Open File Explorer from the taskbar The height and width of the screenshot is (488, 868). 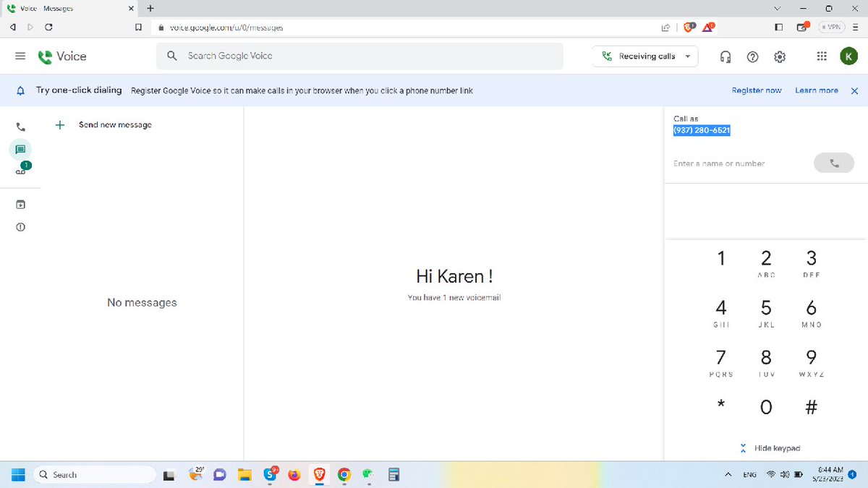245,474
